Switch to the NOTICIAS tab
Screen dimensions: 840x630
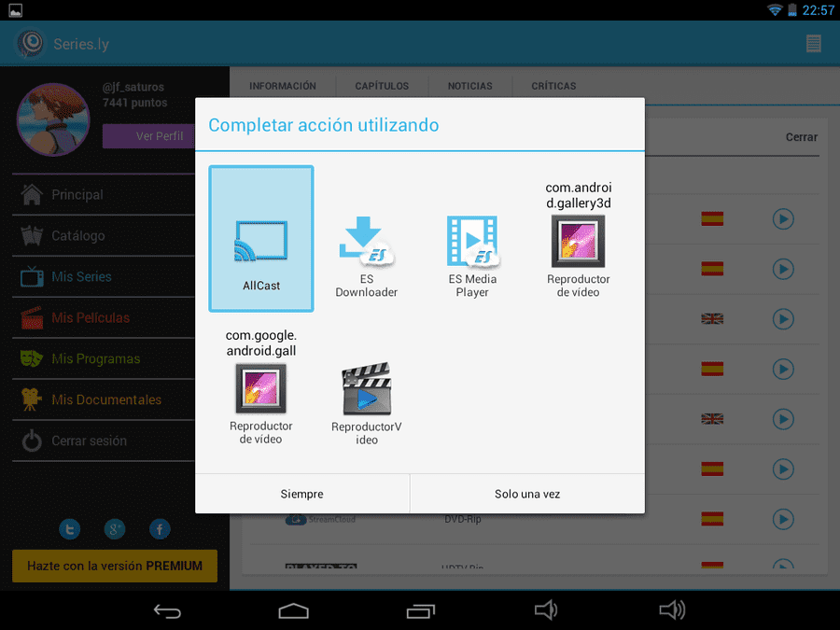[x=469, y=86]
